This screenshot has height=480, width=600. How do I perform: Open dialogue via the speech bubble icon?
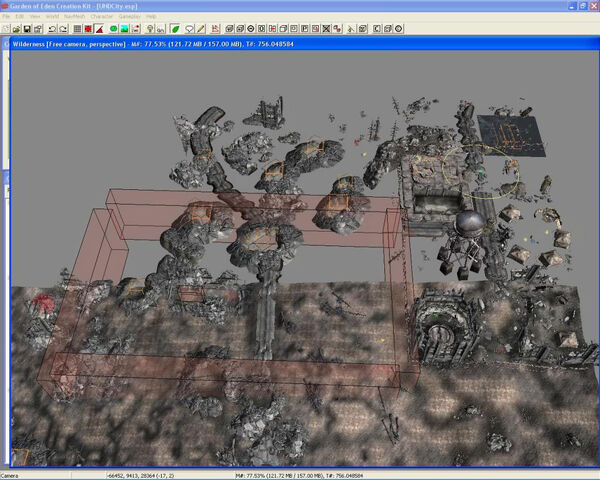click(189, 29)
